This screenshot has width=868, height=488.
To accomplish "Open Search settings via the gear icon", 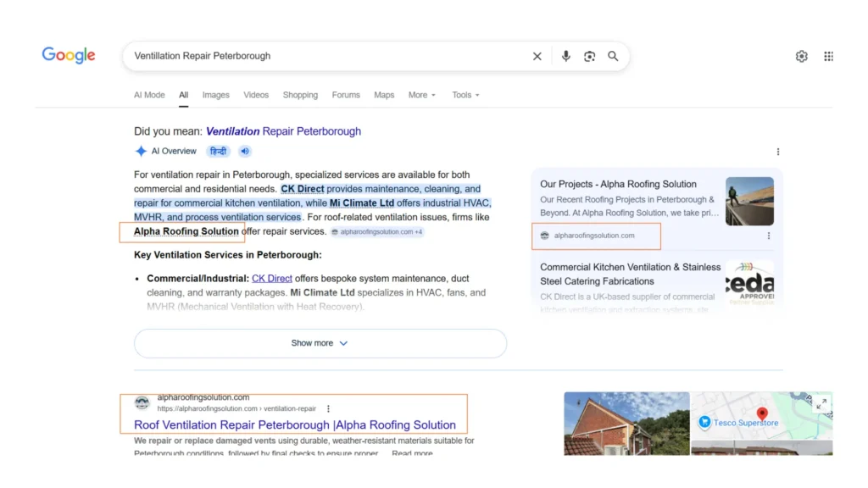I will pos(801,56).
